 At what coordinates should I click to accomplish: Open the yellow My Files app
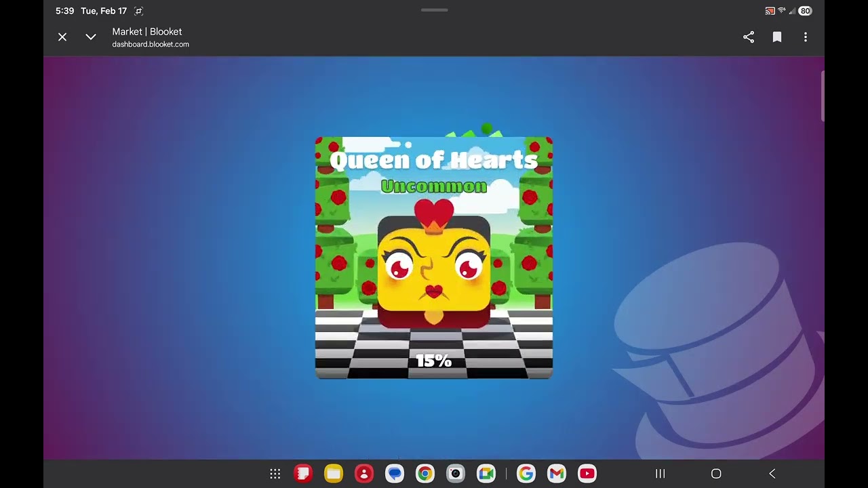tap(334, 474)
